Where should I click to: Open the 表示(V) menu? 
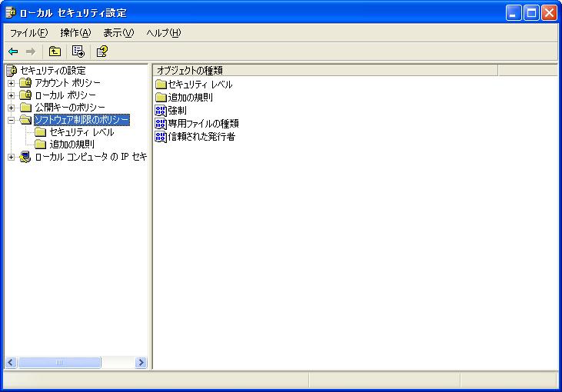click(x=118, y=33)
